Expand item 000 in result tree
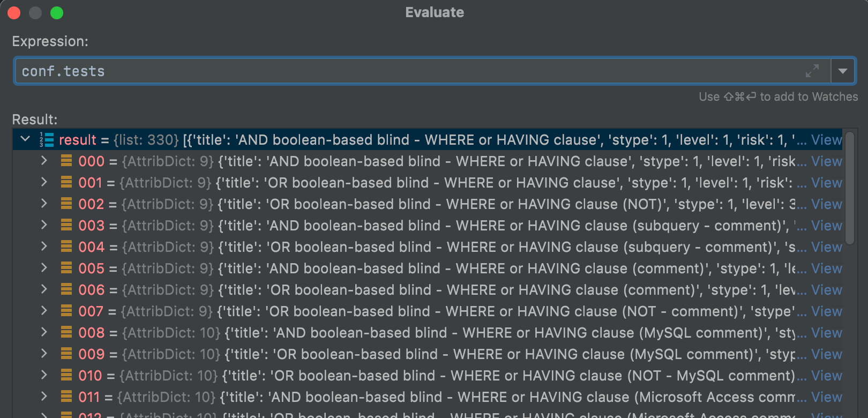 tap(44, 161)
